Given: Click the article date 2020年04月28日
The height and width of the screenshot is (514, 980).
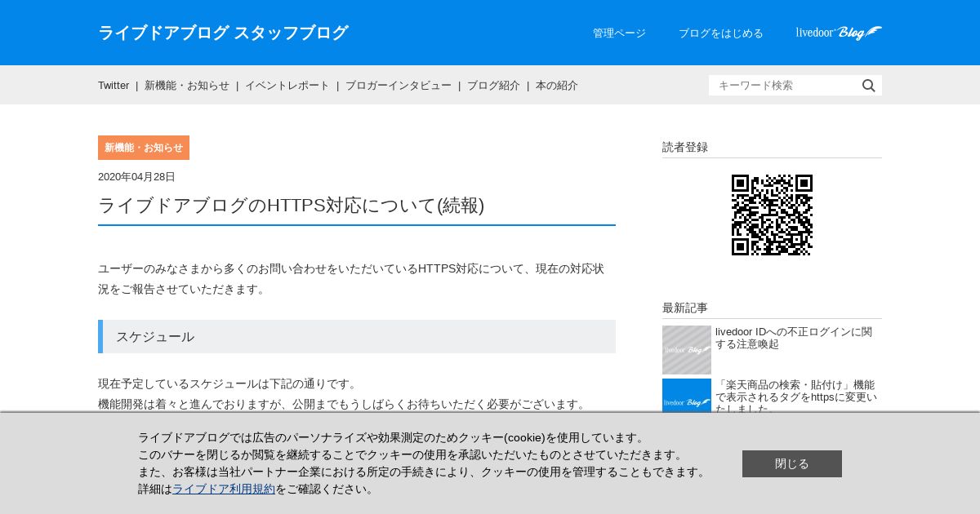Looking at the screenshot, I should click(x=136, y=177).
